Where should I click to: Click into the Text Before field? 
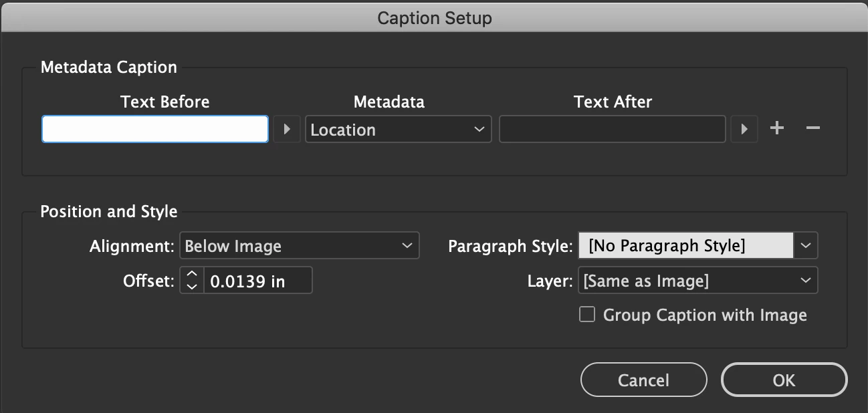click(x=155, y=129)
